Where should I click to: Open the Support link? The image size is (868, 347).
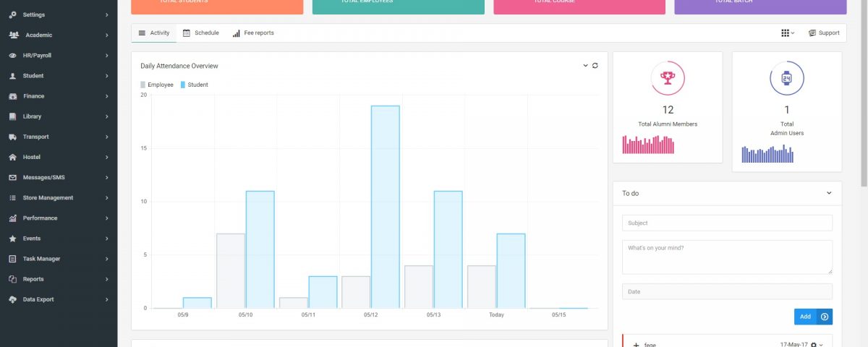pos(824,33)
